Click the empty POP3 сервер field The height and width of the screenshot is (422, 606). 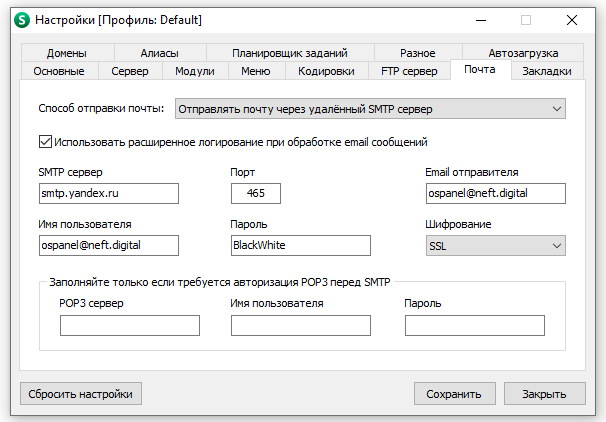tap(129, 325)
